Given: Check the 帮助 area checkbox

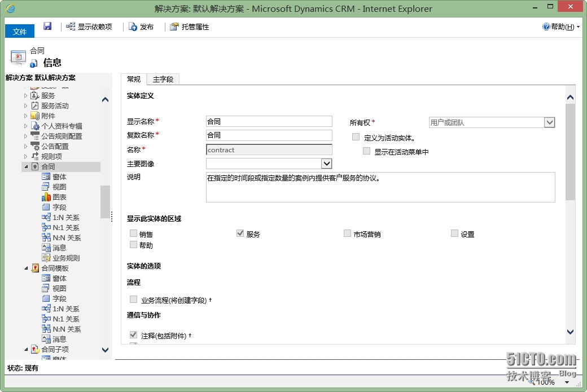Looking at the screenshot, I should coord(133,245).
